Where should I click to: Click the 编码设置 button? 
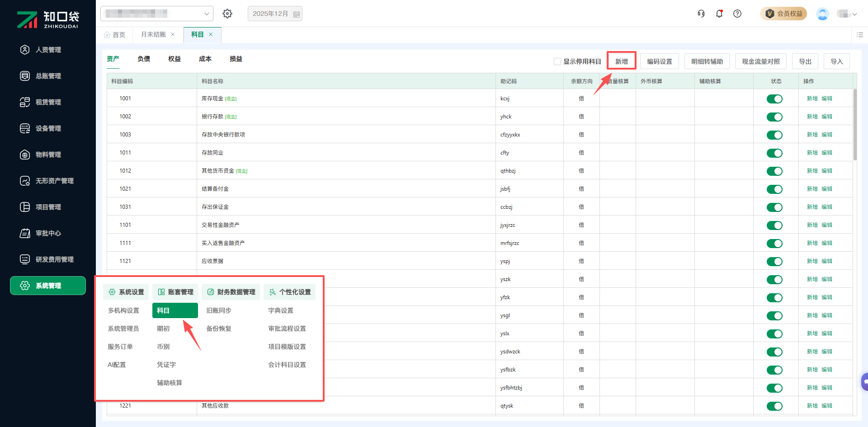660,61
